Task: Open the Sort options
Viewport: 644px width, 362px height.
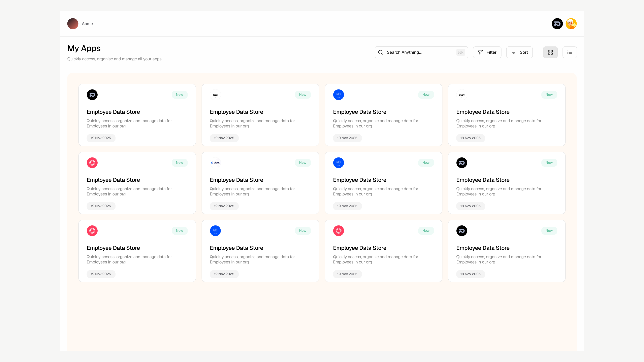Action: [x=519, y=52]
